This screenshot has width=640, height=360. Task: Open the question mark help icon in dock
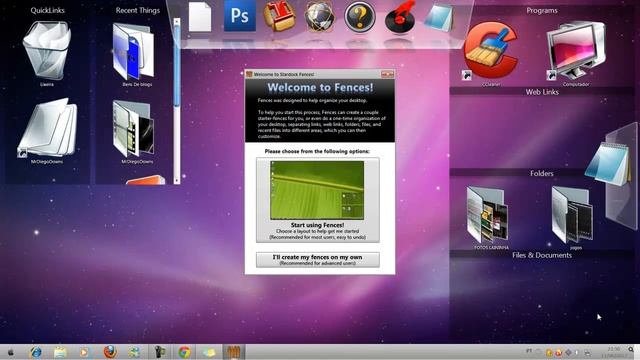[x=359, y=17]
